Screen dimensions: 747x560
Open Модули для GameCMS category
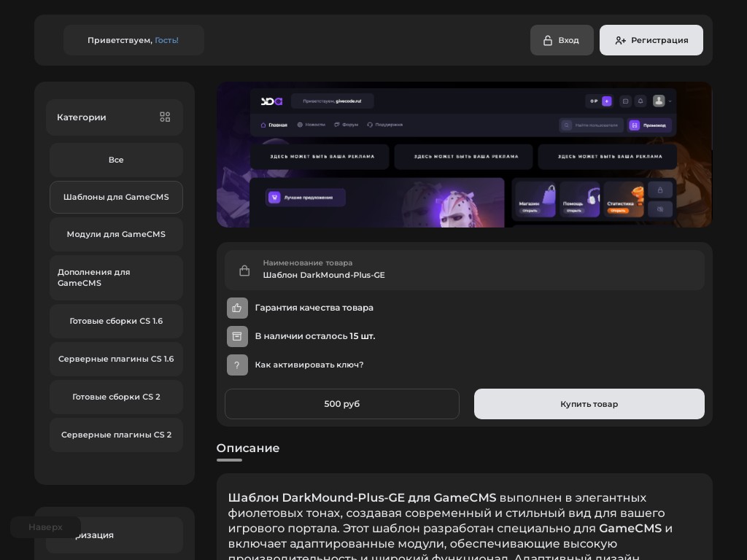tap(116, 234)
